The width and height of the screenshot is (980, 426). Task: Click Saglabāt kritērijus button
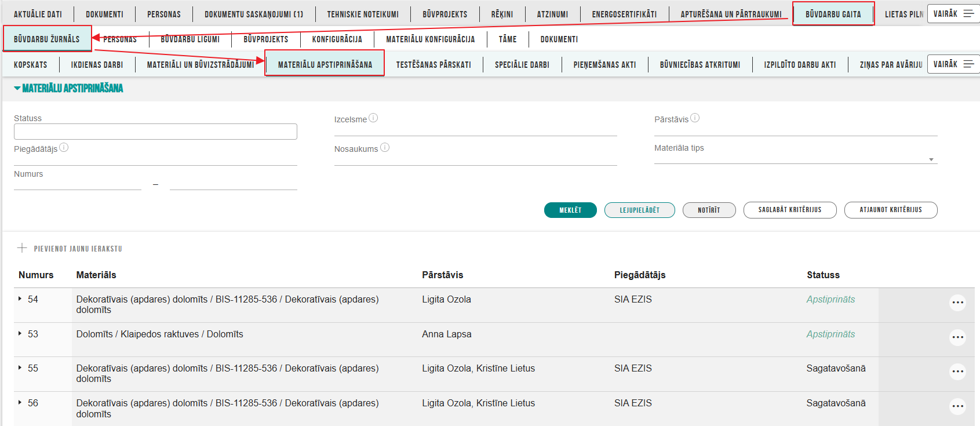790,210
